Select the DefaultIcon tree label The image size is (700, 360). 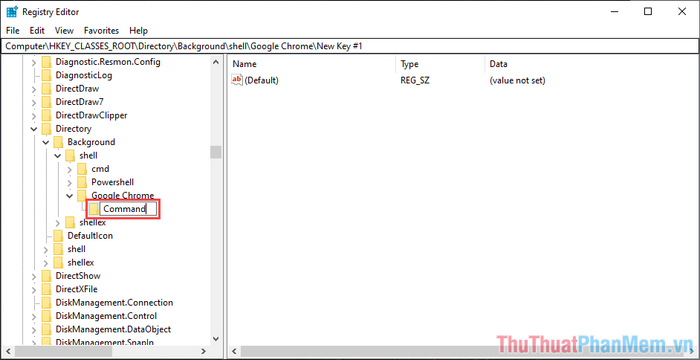(90, 236)
